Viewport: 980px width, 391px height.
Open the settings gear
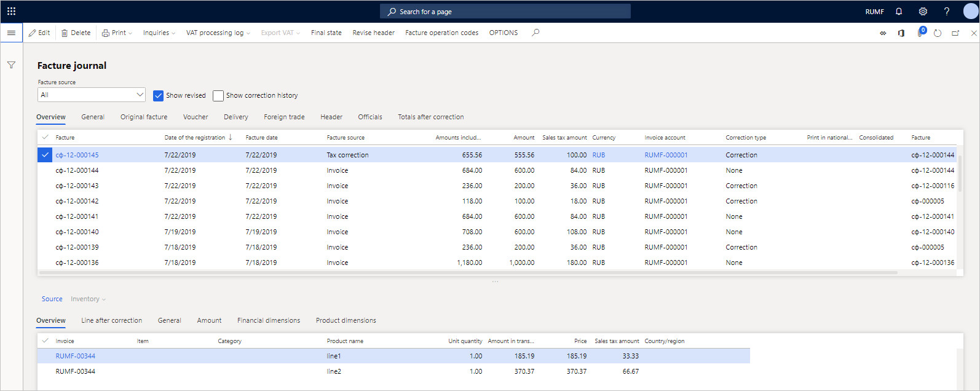pos(923,11)
